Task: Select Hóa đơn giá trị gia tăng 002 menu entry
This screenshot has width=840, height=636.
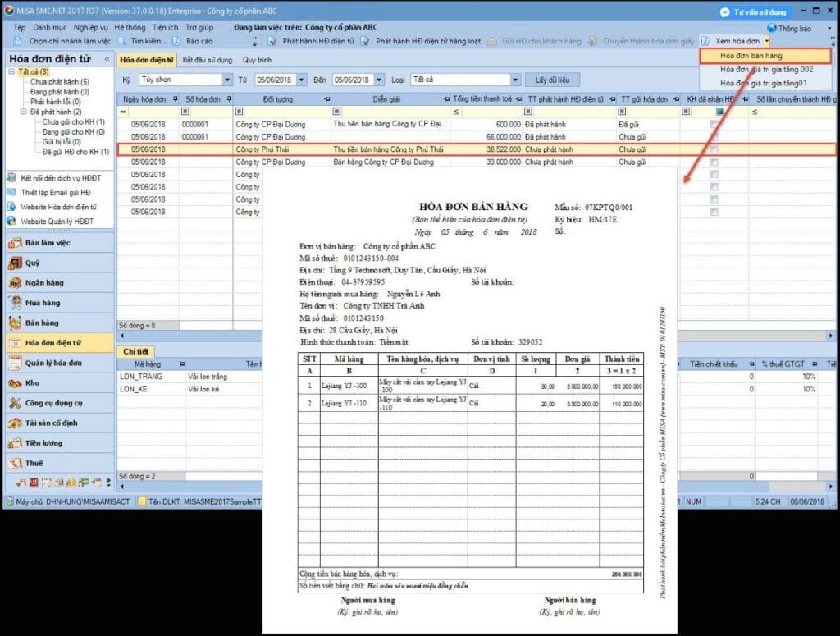Action: click(766, 70)
